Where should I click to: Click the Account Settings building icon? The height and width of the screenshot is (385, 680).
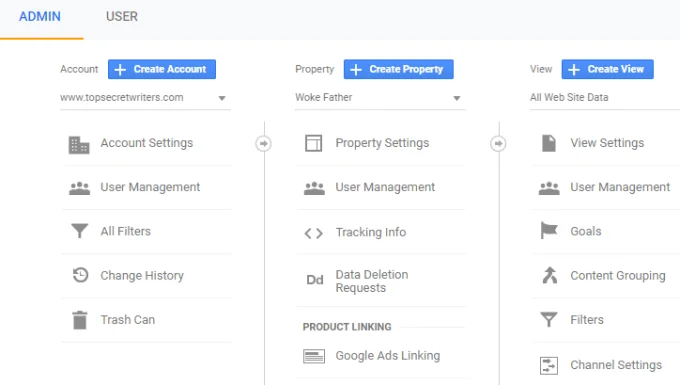[79, 145]
